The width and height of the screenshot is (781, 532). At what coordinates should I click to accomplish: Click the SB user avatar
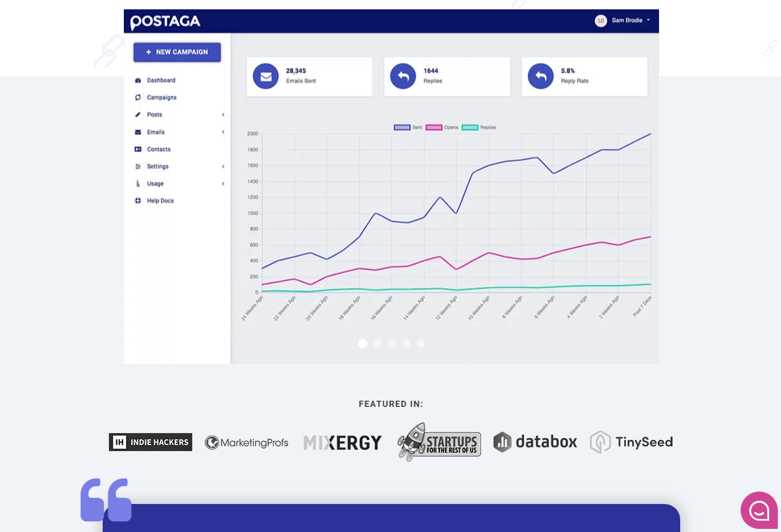coord(601,21)
